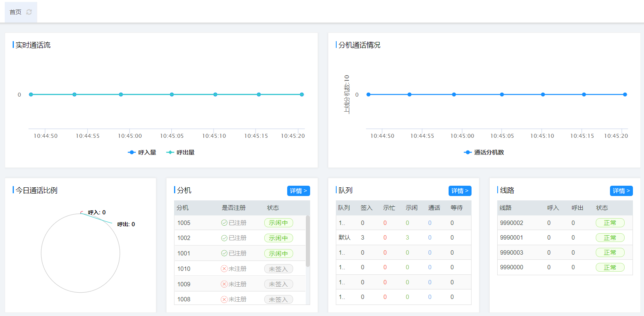
Task: Click the refresh icon on 首页 tab
Action: pyautogui.click(x=29, y=12)
